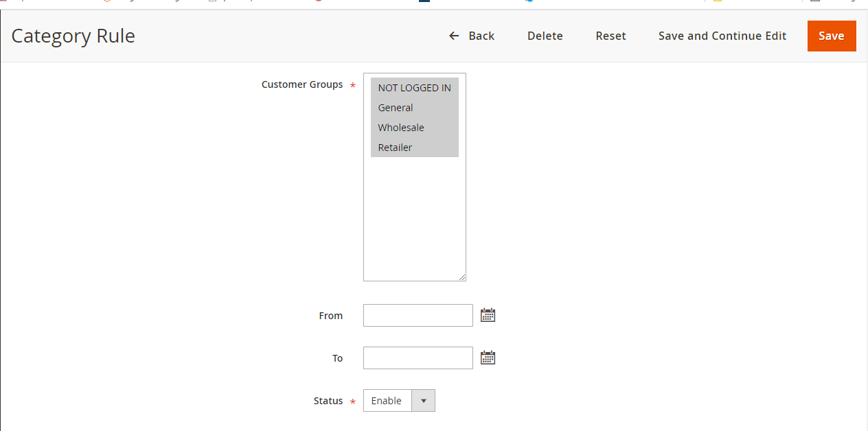
Task: Click Save and Continue Edit
Action: 722,36
